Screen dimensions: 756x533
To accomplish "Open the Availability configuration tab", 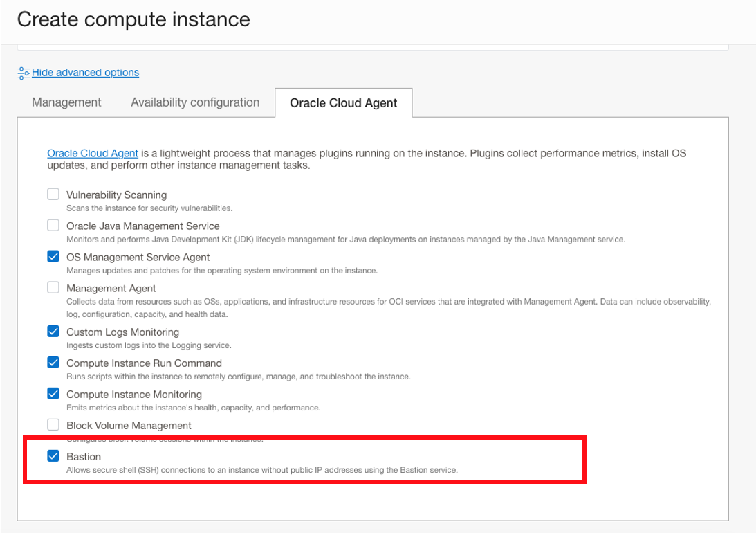I will 195,102.
